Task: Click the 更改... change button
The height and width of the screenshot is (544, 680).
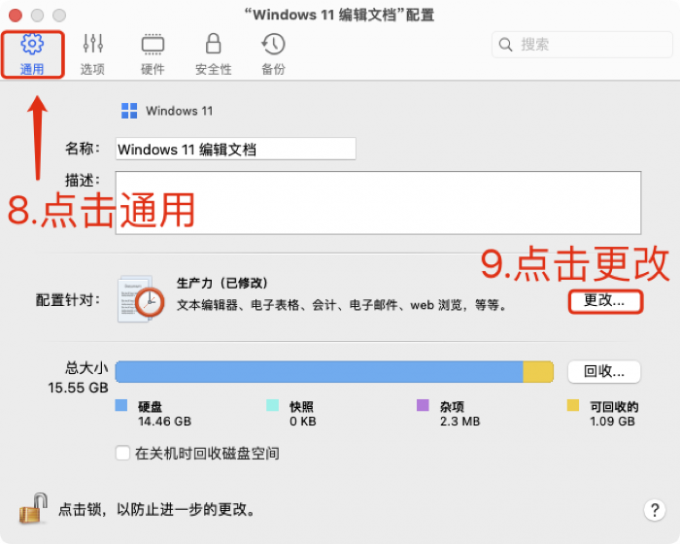Action: (x=605, y=301)
